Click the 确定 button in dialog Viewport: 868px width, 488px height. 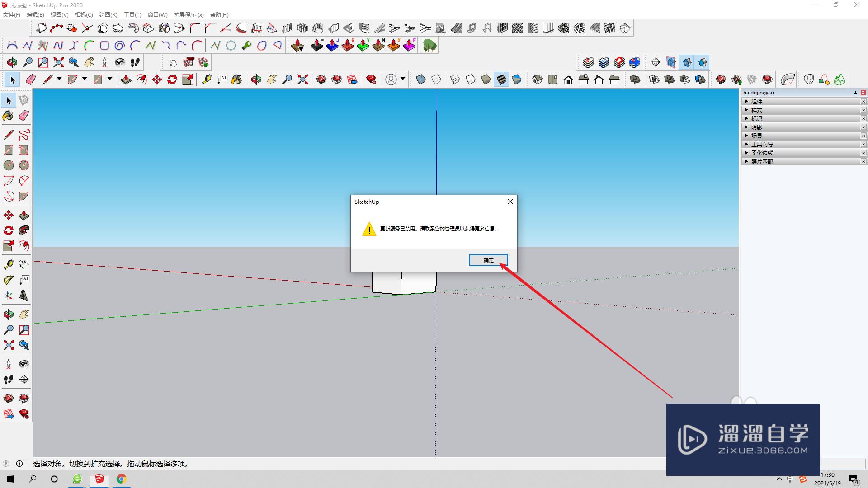click(488, 260)
